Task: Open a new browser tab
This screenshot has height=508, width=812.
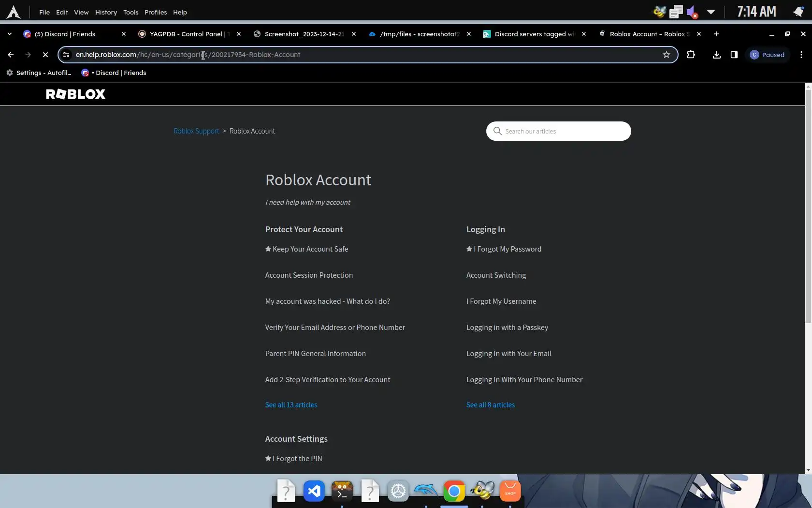Action: pyautogui.click(x=716, y=34)
